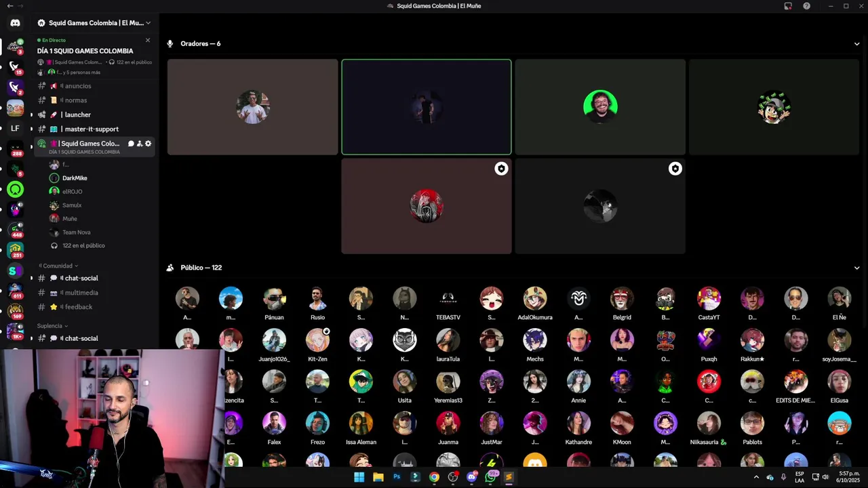Open WhatsApp in taskbar
The height and width of the screenshot is (488, 868).
(490, 477)
